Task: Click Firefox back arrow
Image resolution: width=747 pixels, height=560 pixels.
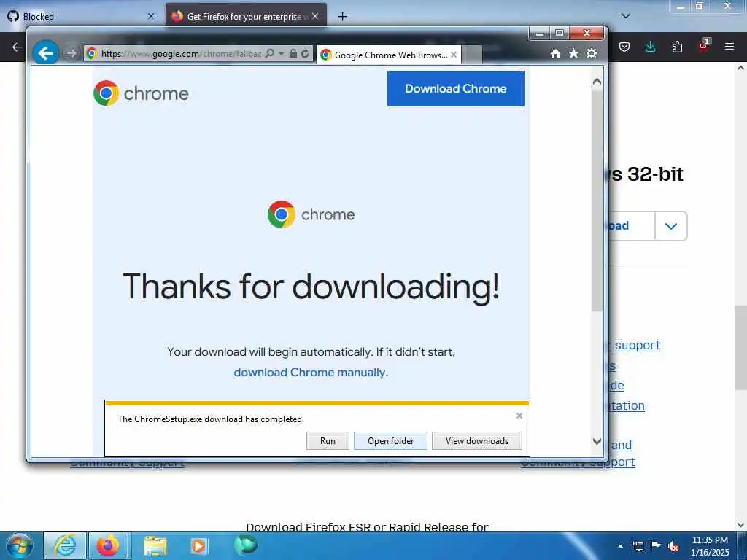Action: [x=18, y=47]
